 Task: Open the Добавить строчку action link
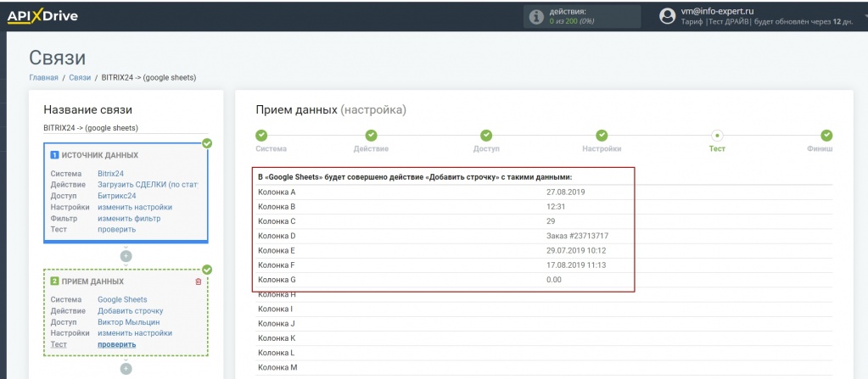click(x=131, y=311)
